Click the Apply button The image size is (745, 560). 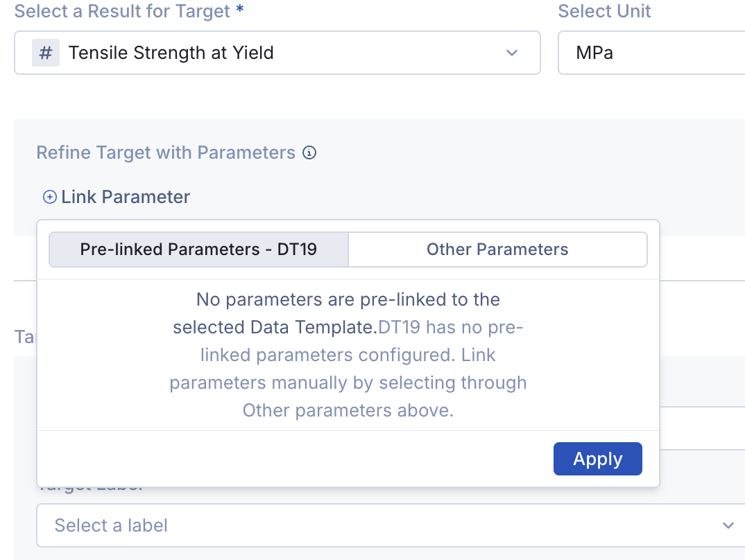[598, 459]
